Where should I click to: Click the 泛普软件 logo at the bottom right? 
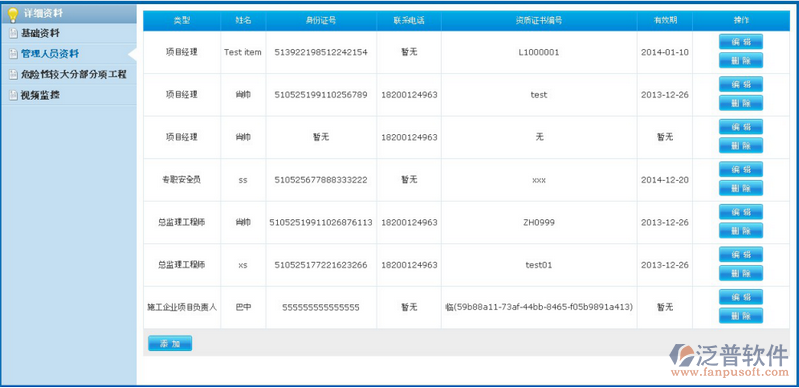coord(729,360)
